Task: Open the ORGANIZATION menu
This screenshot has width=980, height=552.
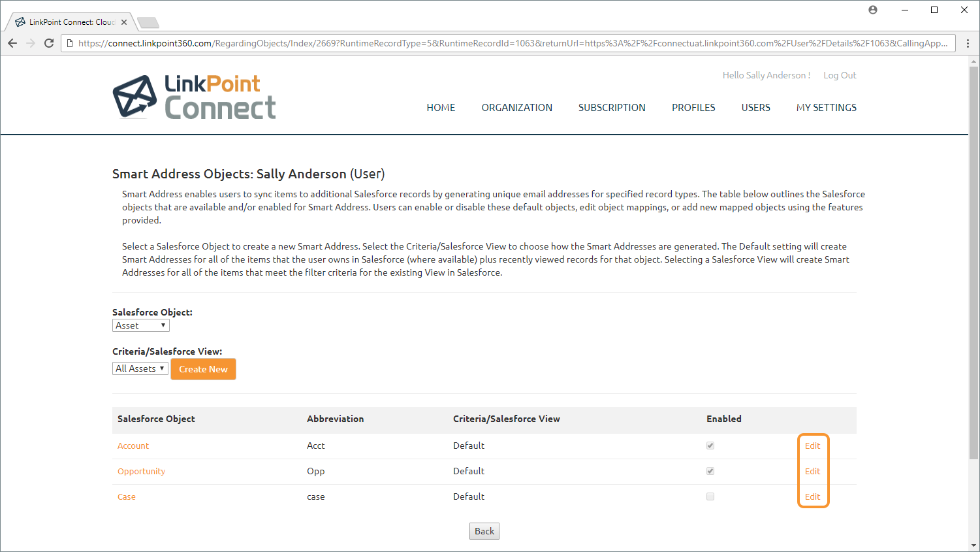Action: 517,108
